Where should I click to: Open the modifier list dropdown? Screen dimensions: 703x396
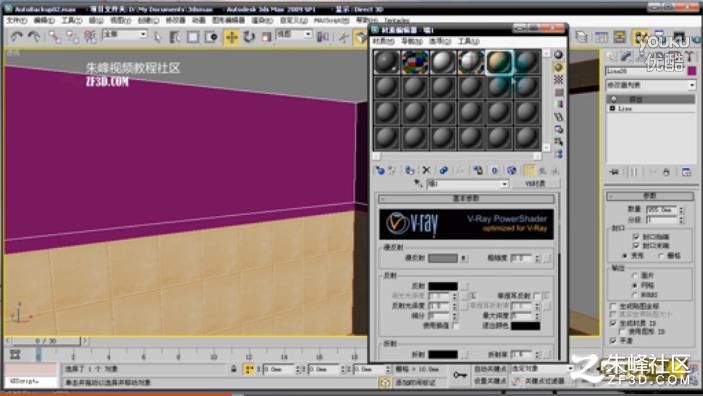coord(650,85)
